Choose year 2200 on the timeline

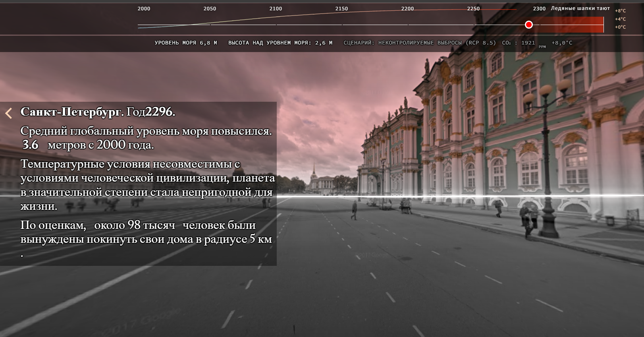(x=407, y=9)
